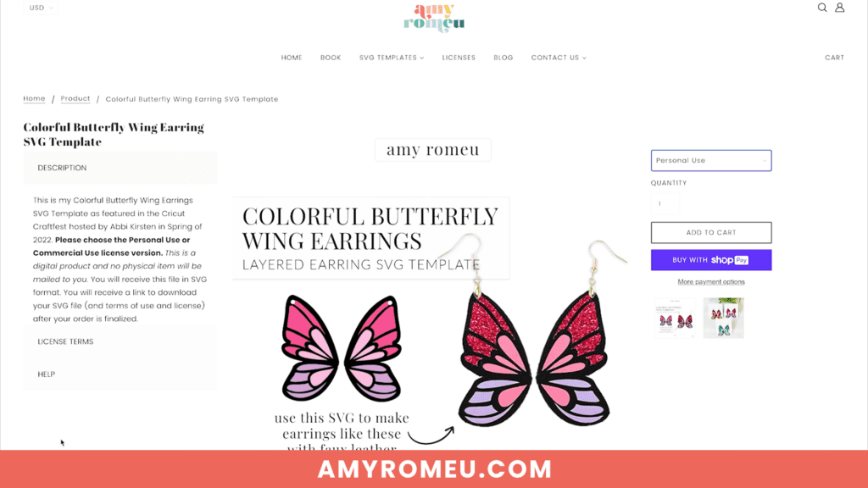Click the Buy with Shop Pay button
This screenshot has height=488, width=868.
point(711,260)
